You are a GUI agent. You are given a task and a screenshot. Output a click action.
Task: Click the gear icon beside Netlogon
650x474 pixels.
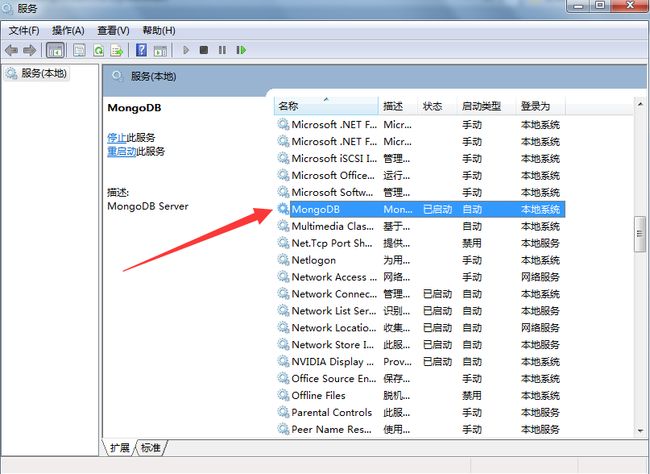pos(283,260)
